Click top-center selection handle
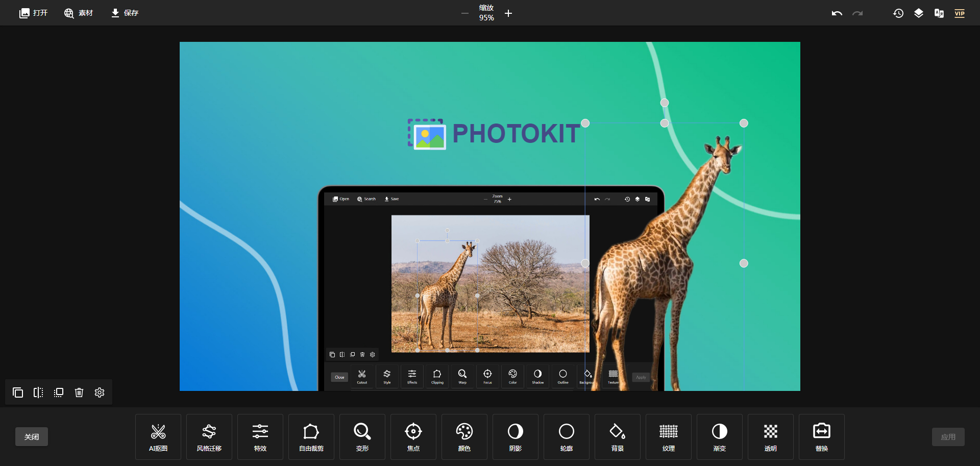 [x=665, y=123]
